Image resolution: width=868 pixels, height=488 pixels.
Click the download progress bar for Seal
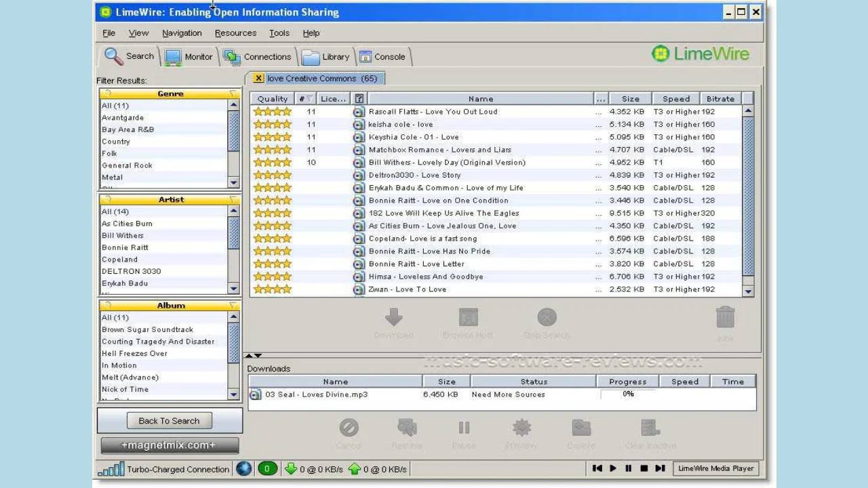pos(628,394)
